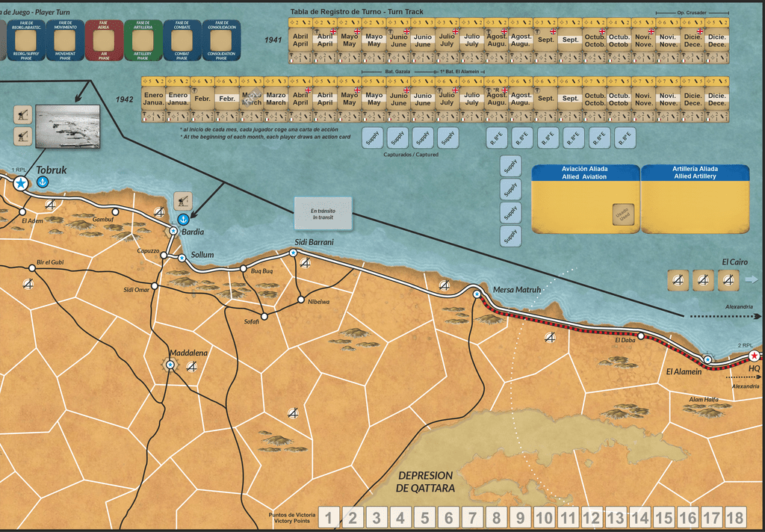Click the Nibeiwa road node
765x532 pixels.
tap(301, 299)
